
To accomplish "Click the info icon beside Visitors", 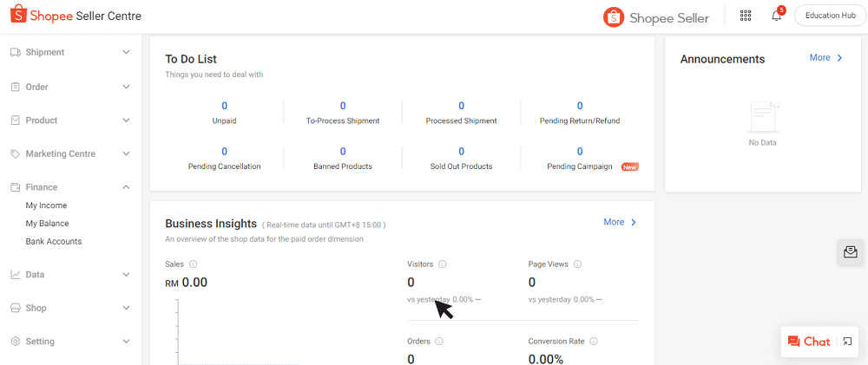I will [443, 264].
